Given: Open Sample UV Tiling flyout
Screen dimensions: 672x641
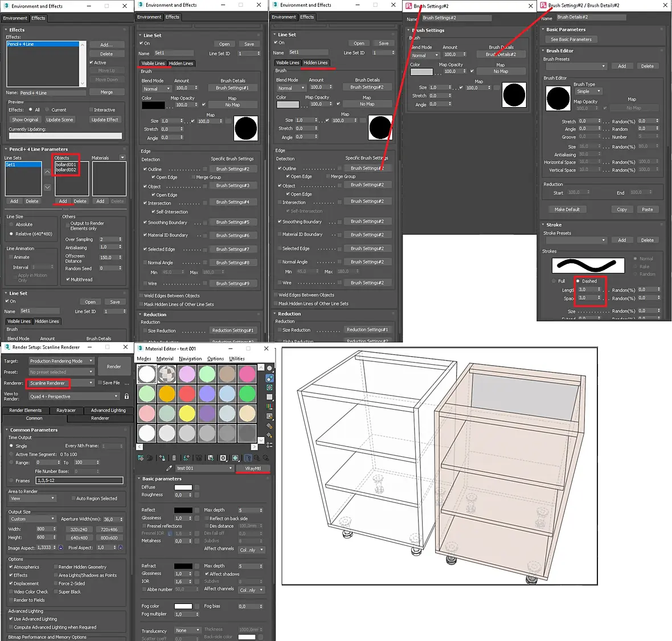Looking at the screenshot, I should coord(269,397).
